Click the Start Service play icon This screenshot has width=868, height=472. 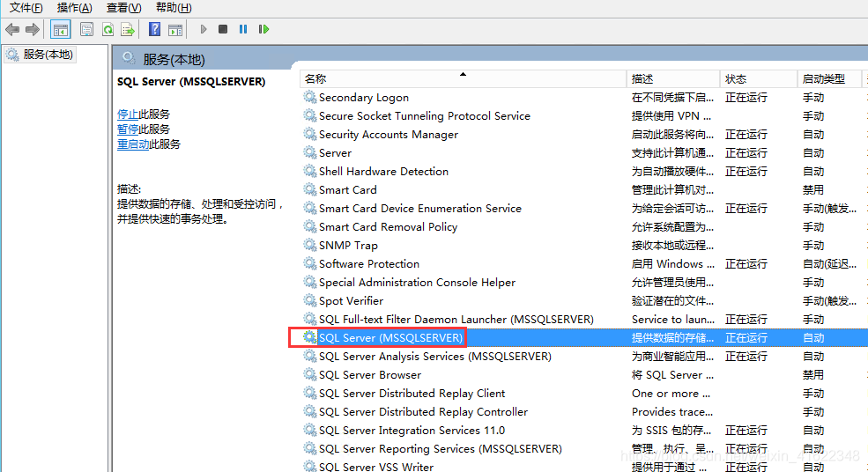[x=204, y=29]
